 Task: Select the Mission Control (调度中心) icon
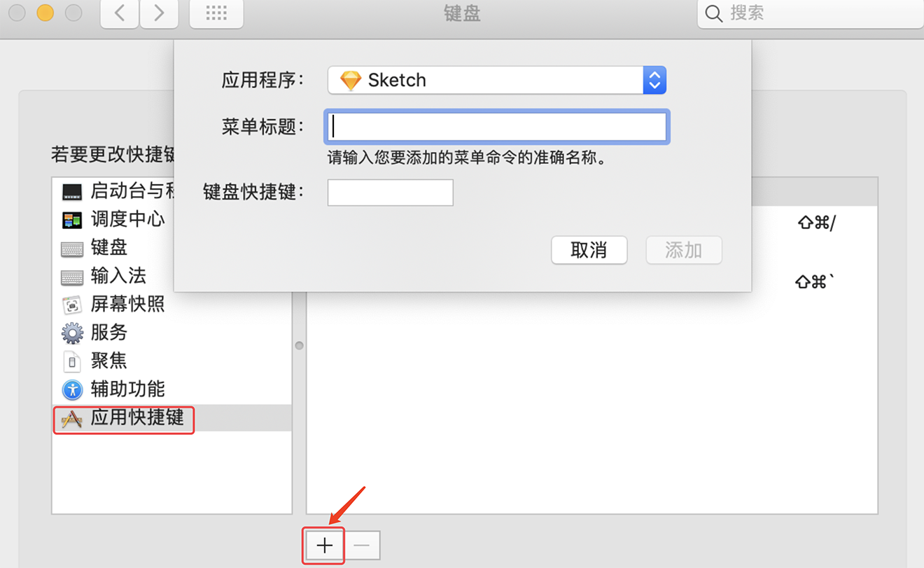[72, 220]
